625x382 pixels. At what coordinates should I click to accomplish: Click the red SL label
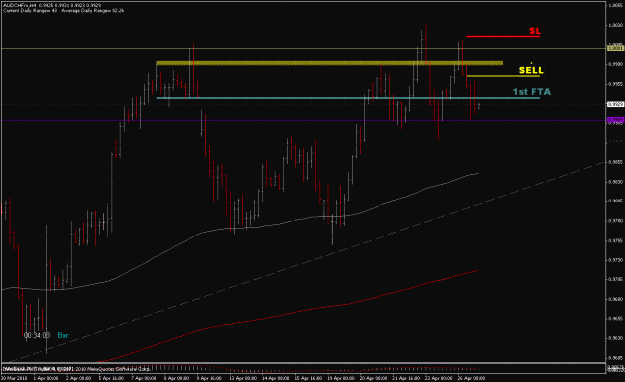(535, 31)
